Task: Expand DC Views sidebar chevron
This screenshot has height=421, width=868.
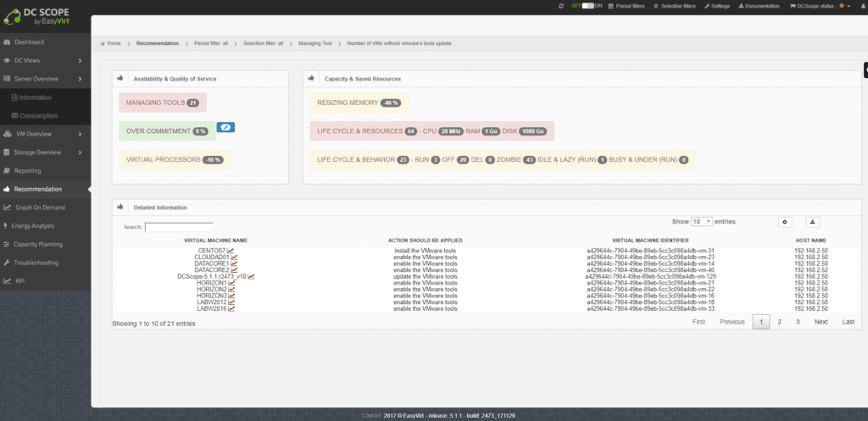Action: point(81,61)
